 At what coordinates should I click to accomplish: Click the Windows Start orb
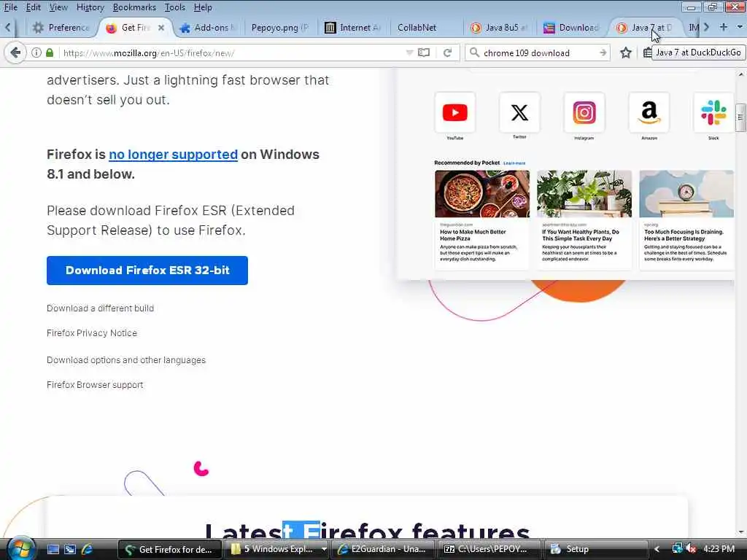(20, 548)
